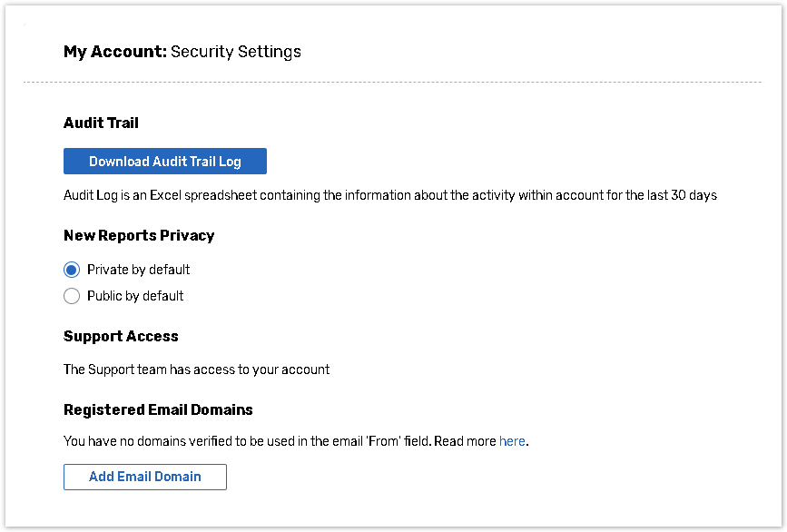Click the Download Audit Trail Log button
The width and height of the screenshot is (787, 532).
[x=164, y=162]
